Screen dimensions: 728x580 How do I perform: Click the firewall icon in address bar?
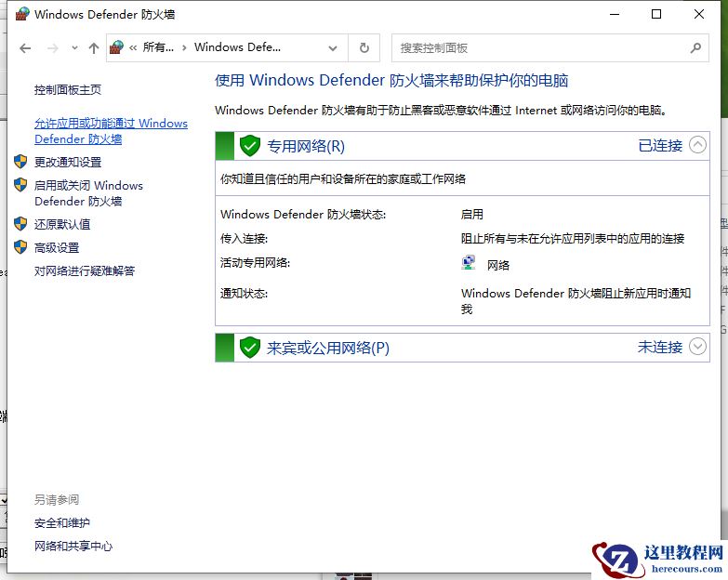(116, 47)
